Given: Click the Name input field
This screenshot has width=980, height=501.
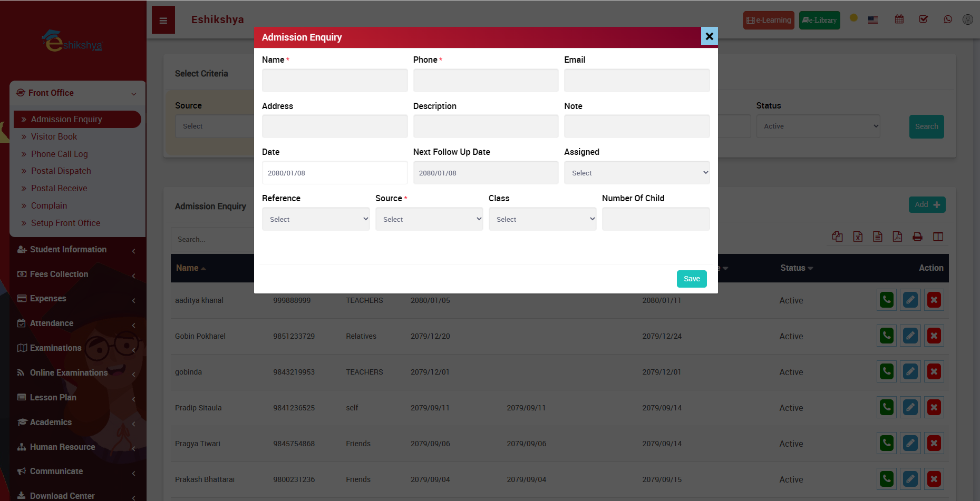Looking at the screenshot, I should pos(335,81).
